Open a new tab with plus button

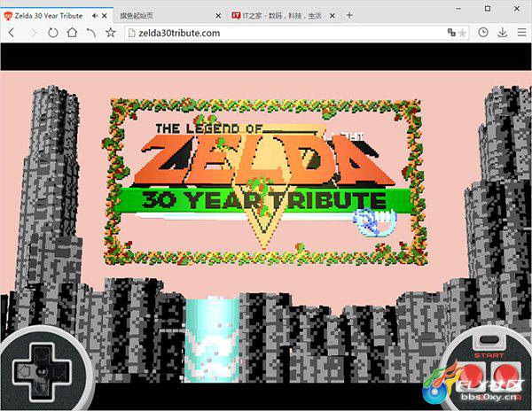(349, 15)
